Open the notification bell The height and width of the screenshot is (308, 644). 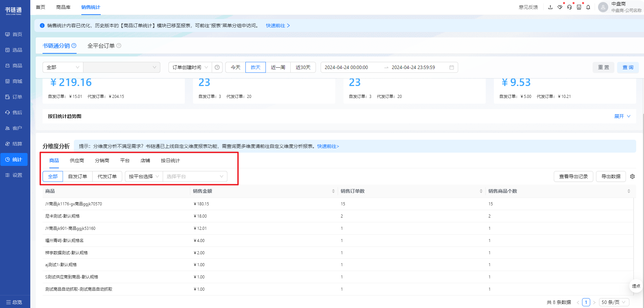pos(588,7)
